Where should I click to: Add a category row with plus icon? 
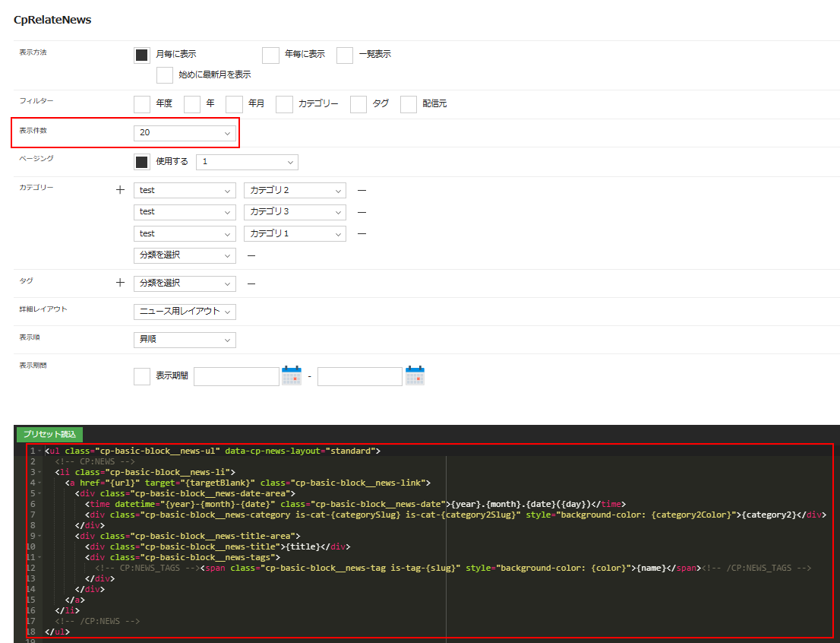coord(121,190)
